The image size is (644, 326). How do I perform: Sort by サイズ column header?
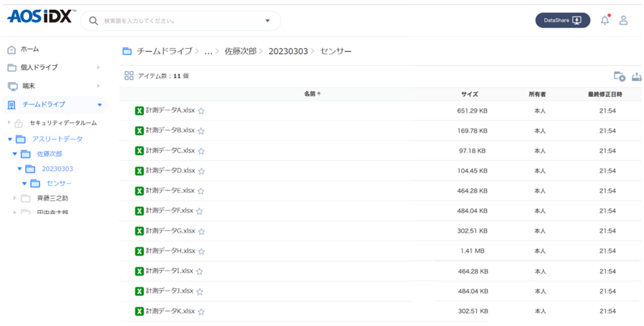tap(469, 94)
